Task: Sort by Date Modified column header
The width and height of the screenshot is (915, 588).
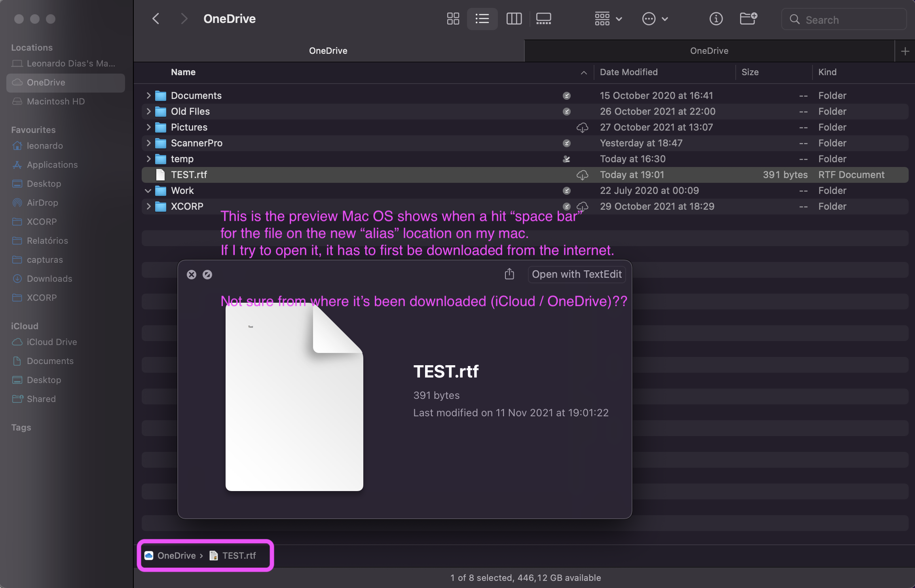Action: pos(628,72)
